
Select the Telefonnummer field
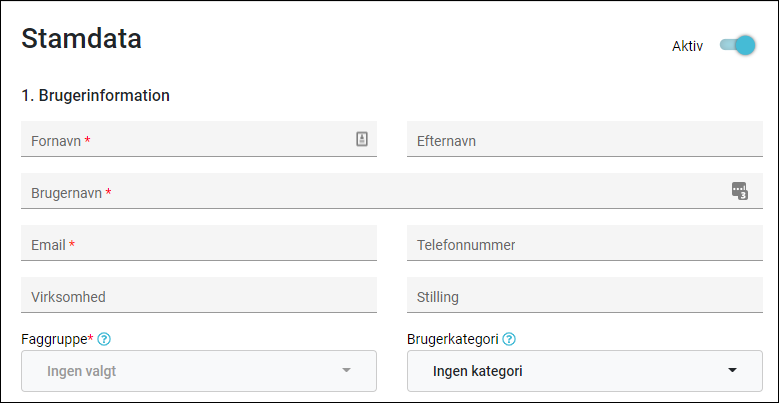(585, 243)
